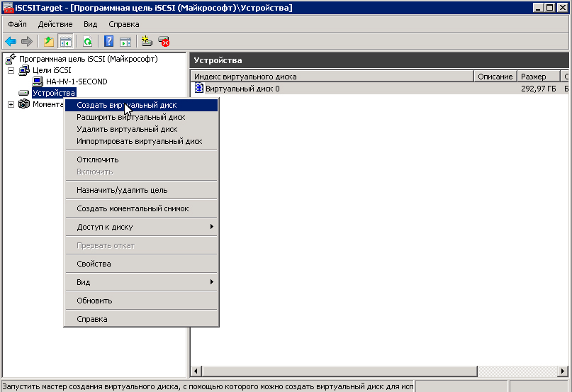Toggle the Show/Hide console tree icon

tap(66, 42)
